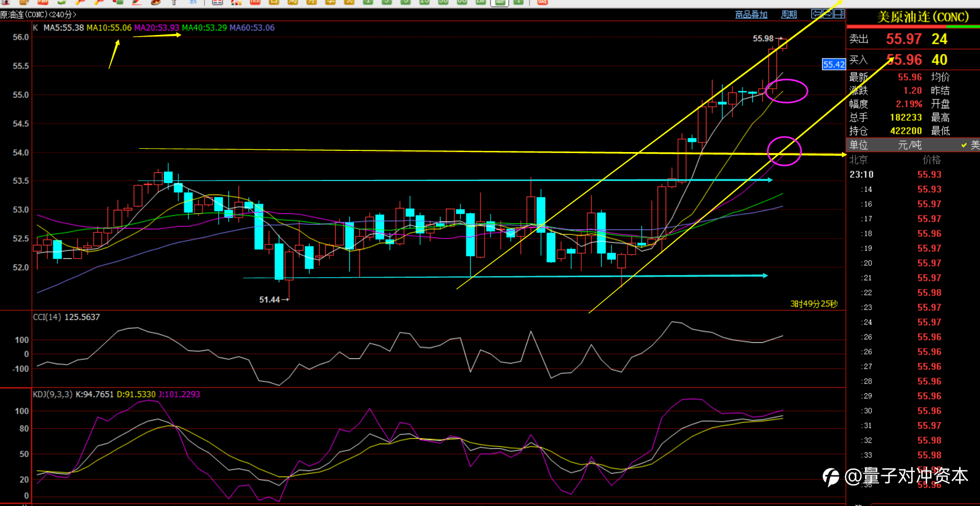The image size is (980, 506).
Task: Click the MA60:53.06 indicator label
Action: pos(252,28)
